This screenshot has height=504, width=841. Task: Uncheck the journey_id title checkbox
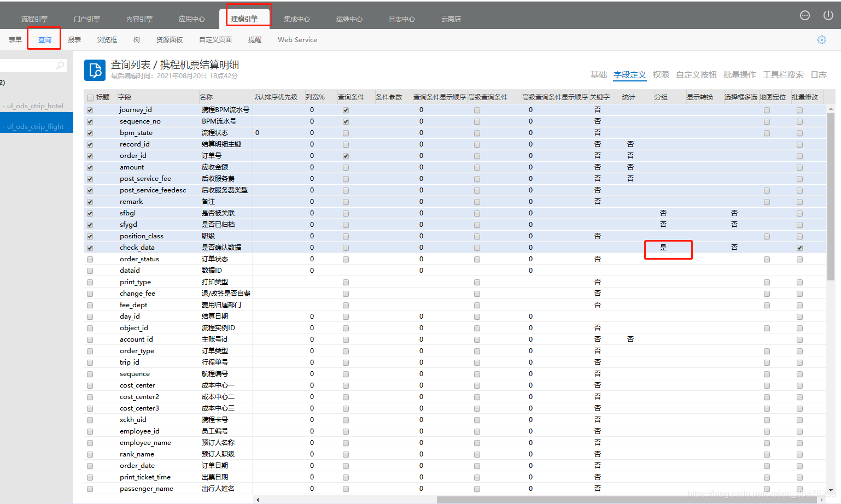tap(90, 110)
